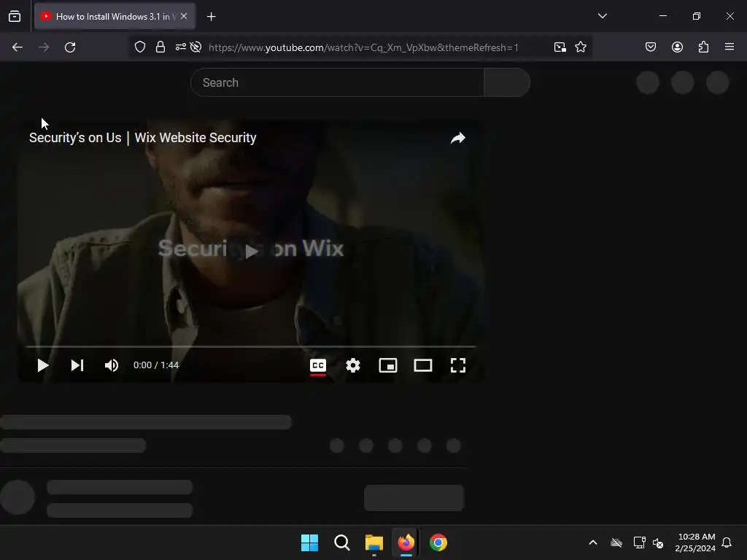Open clock showing 10:28 AM
747x560 pixels.
[x=695, y=542]
